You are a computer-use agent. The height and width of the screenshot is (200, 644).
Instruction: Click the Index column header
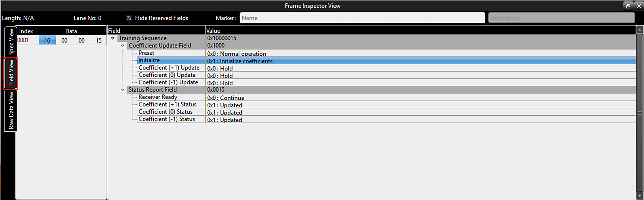coord(26,31)
